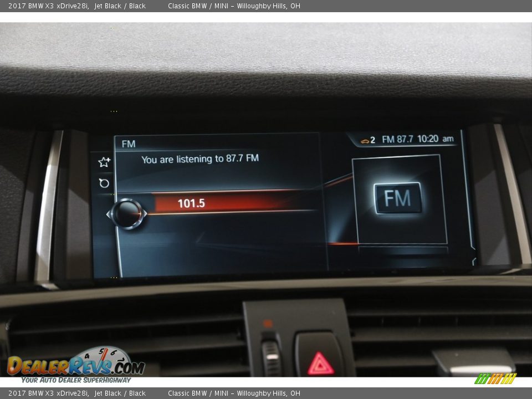
Task: Tap the car icon in the status bar
Action: click(x=365, y=141)
